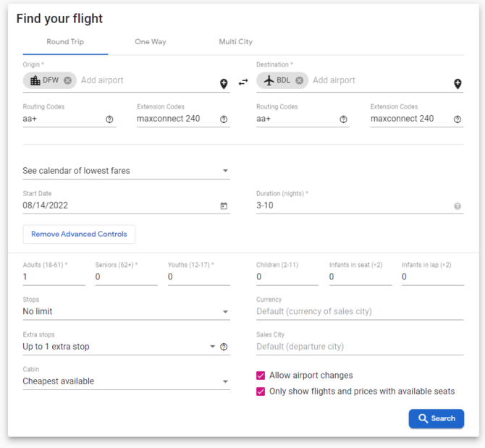Uncheck Allow airport changes

[261, 376]
